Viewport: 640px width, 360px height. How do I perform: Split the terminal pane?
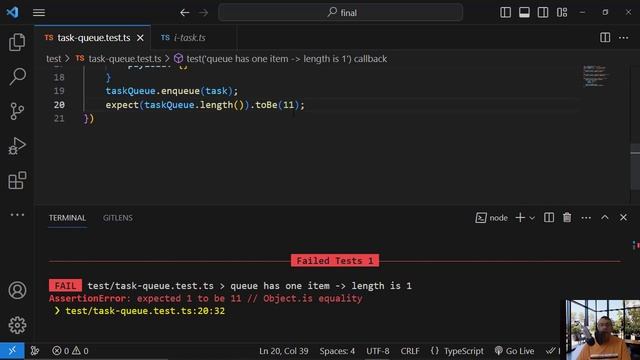(549, 218)
